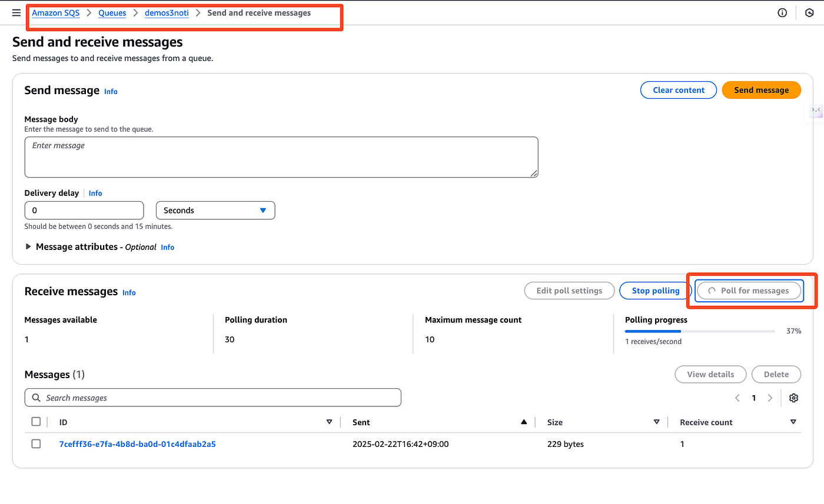
Task: Click the Delivery delay value field
Action: (84, 211)
